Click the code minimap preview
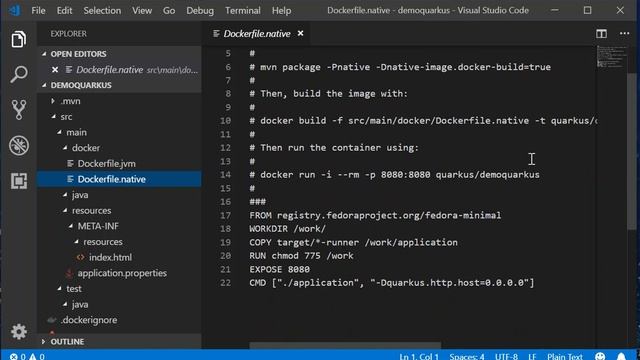The height and width of the screenshot is (360, 640). pyautogui.click(x=611, y=57)
